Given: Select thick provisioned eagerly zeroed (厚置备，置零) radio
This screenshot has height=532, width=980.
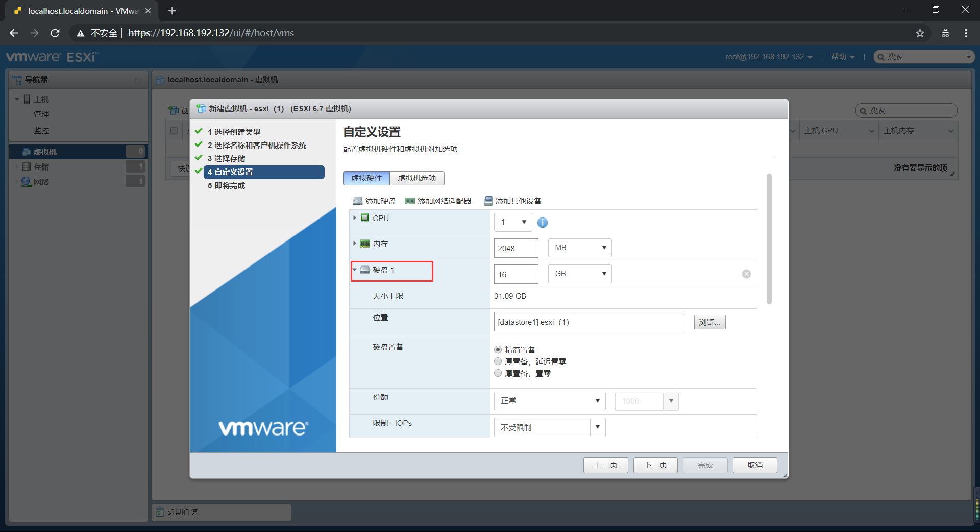Looking at the screenshot, I should [x=498, y=373].
